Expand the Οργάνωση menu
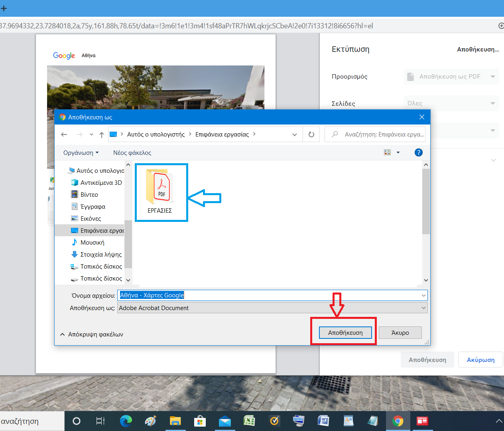The image size is (504, 431). [x=81, y=153]
